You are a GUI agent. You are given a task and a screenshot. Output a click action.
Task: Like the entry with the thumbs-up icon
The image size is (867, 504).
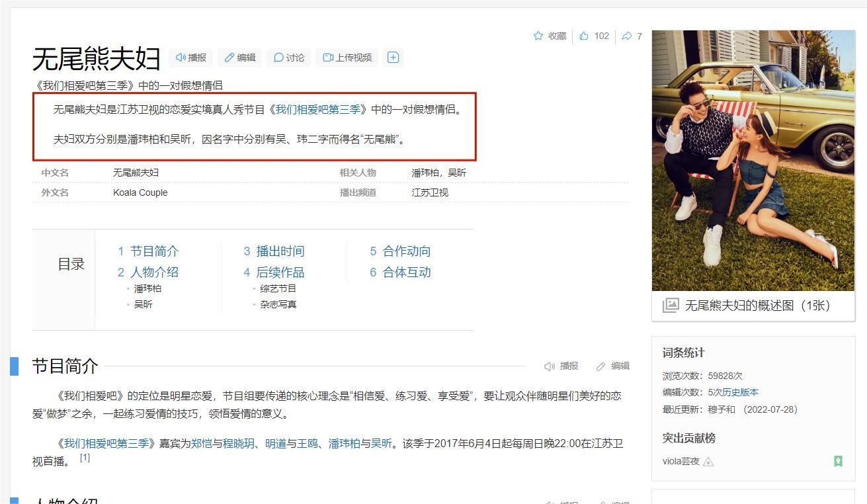[x=584, y=36]
